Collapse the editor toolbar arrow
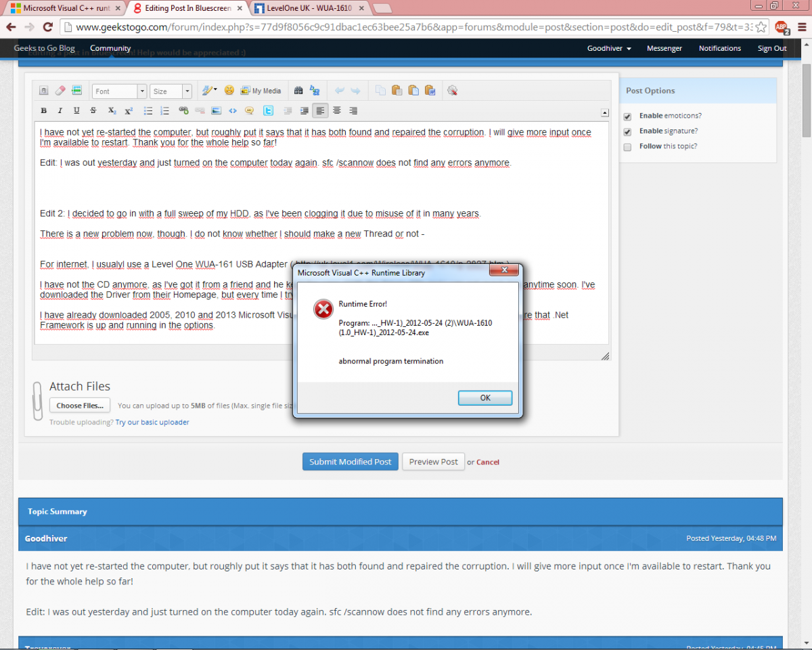Viewport: 812px width, 650px height. click(604, 113)
